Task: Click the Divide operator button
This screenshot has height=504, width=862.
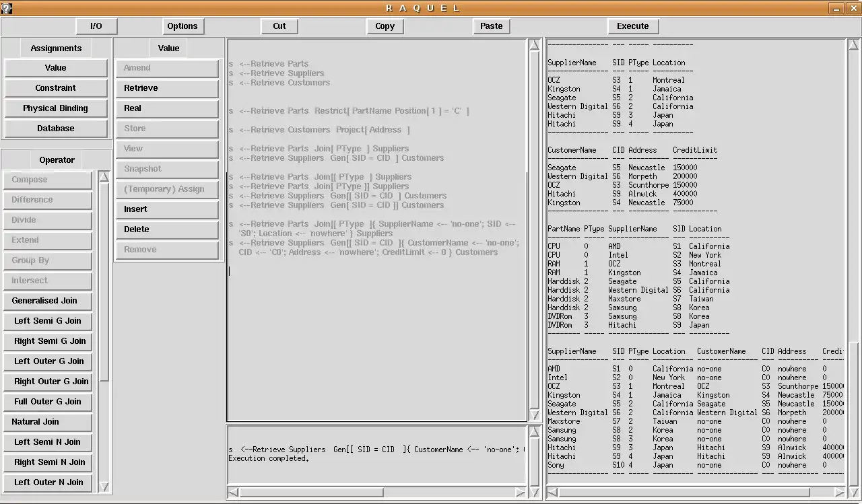Action: (x=48, y=220)
